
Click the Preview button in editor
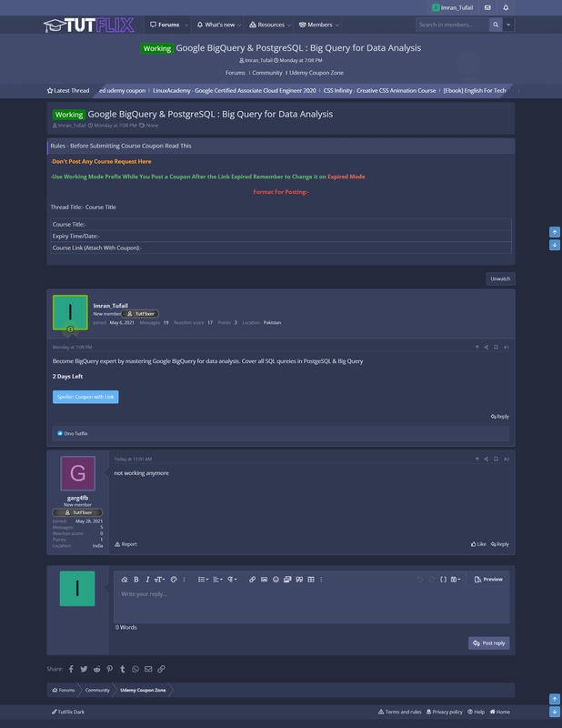pos(488,579)
